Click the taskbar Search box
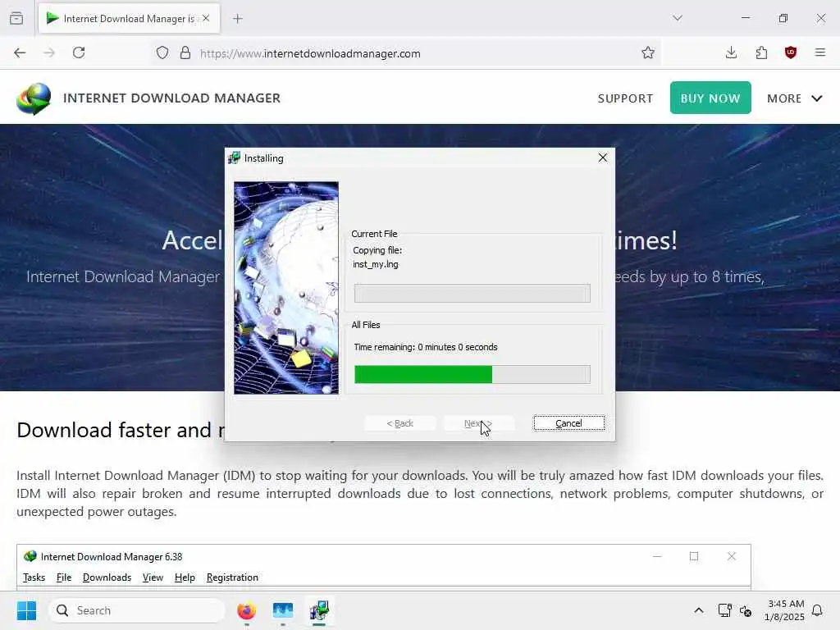Image resolution: width=840 pixels, height=630 pixels. pyautogui.click(x=137, y=610)
